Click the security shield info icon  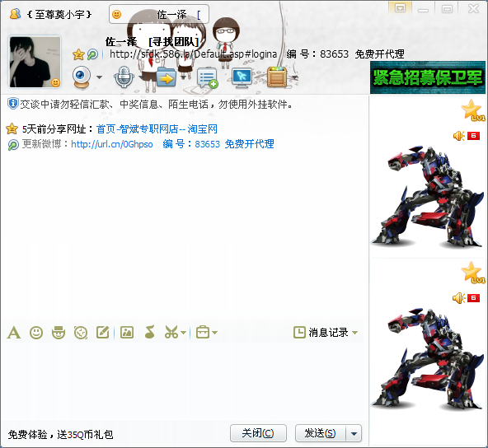click(12, 104)
